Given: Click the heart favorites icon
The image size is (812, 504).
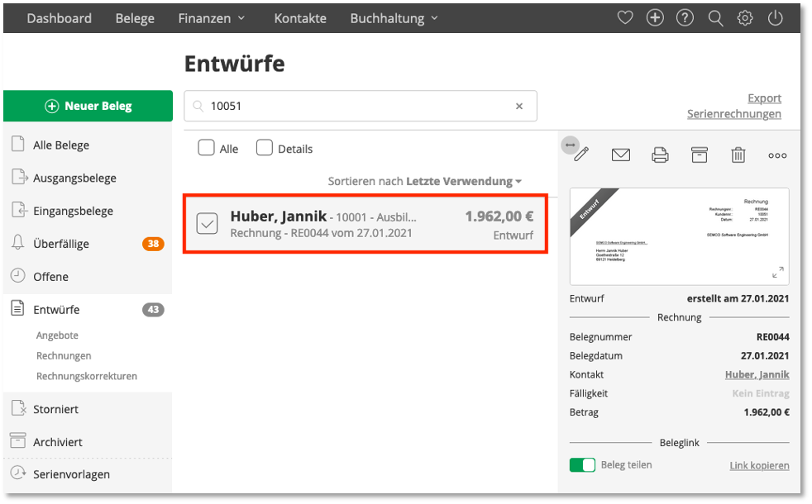Looking at the screenshot, I should pyautogui.click(x=625, y=18).
